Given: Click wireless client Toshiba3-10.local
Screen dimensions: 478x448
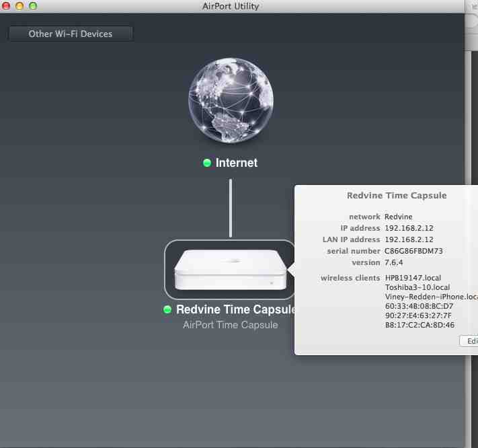Looking at the screenshot, I should (417, 287).
